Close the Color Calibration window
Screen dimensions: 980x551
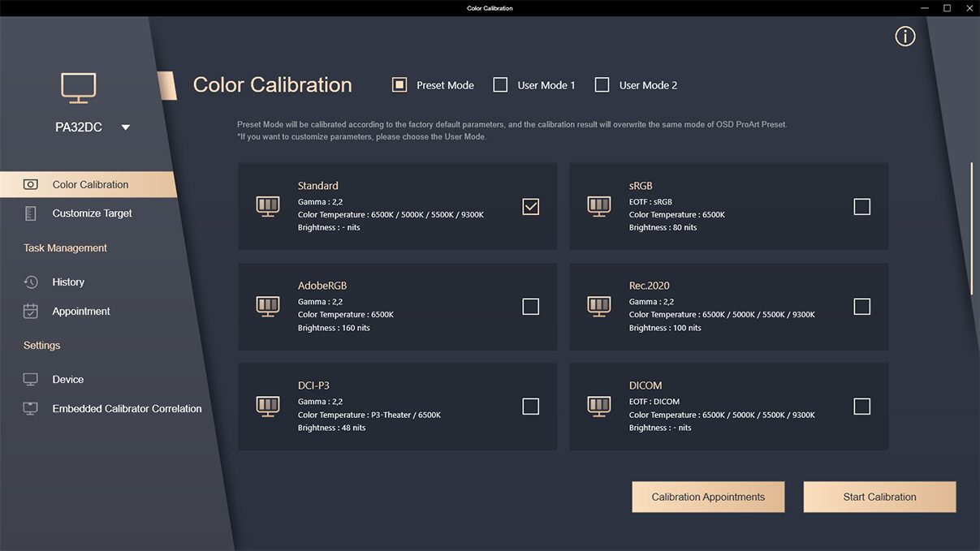[968, 8]
